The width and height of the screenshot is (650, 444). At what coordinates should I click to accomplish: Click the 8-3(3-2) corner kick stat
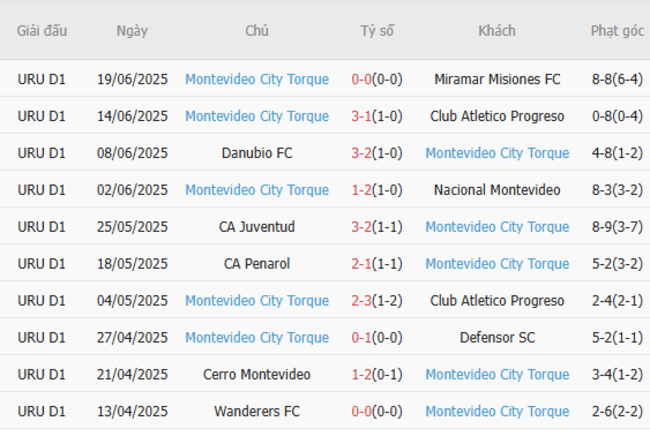[617, 190]
